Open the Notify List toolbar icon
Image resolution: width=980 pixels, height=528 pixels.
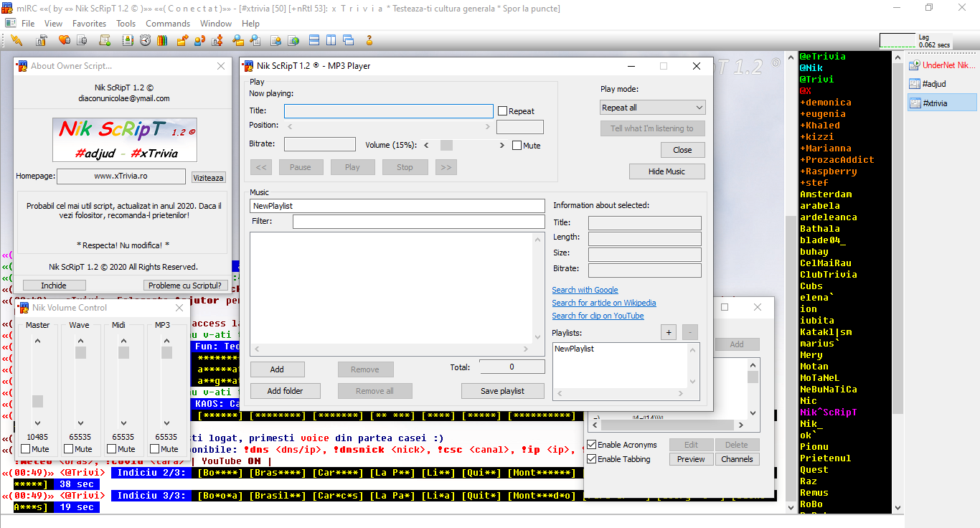275,40
